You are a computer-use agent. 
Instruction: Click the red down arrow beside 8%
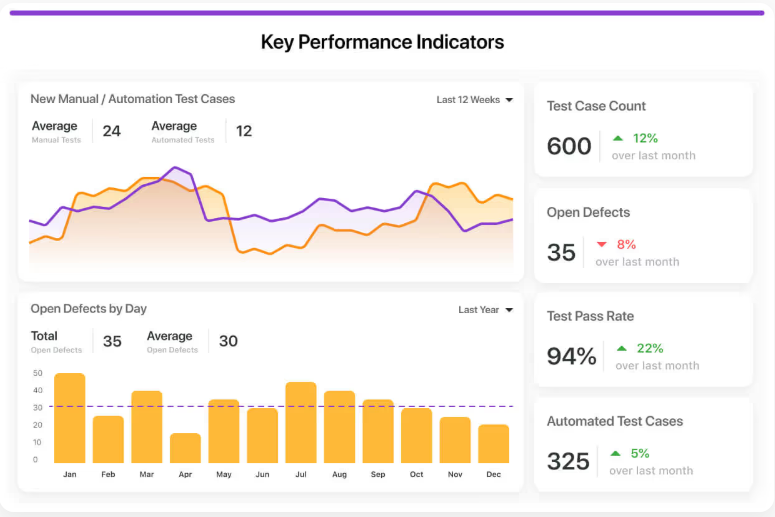point(601,244)
